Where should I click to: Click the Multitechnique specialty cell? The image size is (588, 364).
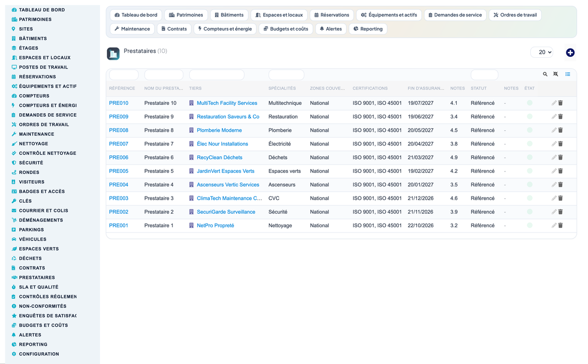(x=285, y=103)
